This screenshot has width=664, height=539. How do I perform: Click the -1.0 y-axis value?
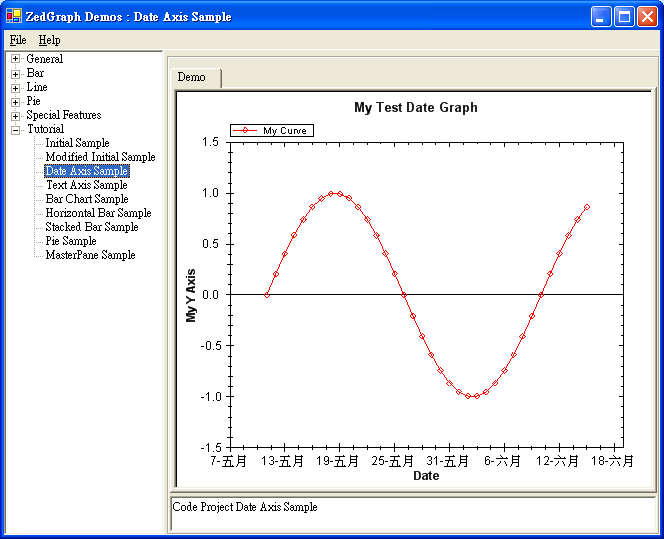click(x=211, y=397)
